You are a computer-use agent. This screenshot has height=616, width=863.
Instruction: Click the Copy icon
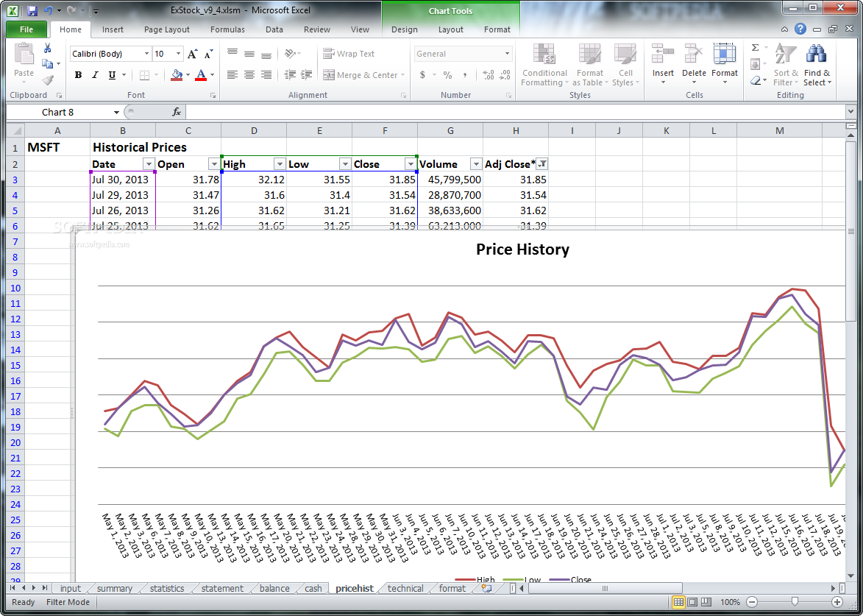pyautogui.click(x=47, y=64)
